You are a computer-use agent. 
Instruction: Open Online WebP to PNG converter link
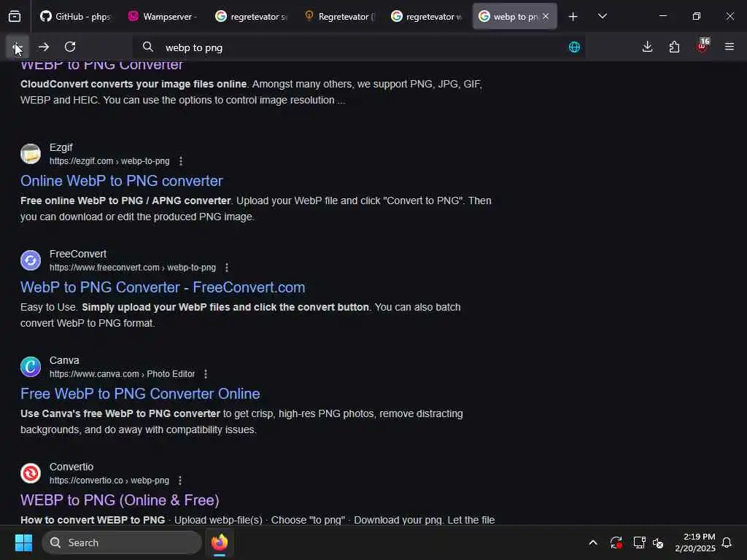[x=122, y=181]
